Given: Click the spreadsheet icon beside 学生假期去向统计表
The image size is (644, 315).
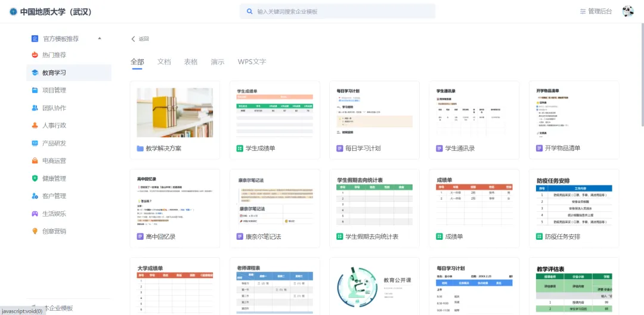Looking at the screenshot, I should [x=340, y=237].
